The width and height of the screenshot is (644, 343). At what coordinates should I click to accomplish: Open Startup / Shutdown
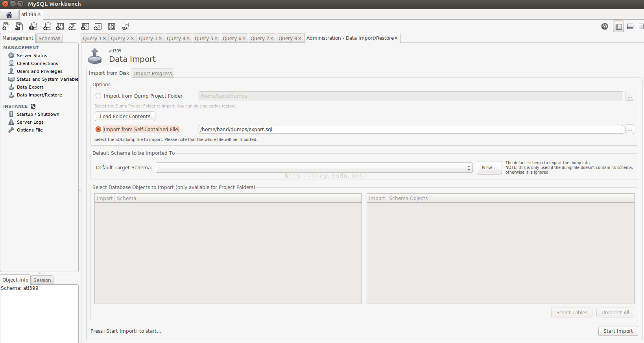point(38,114)
